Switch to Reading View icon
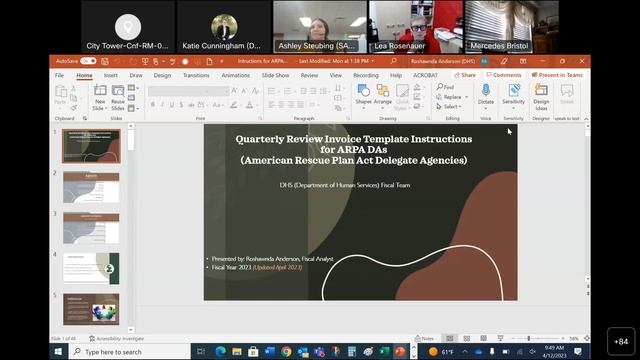This screenshot has height=360, width=640. pos(483,338)
